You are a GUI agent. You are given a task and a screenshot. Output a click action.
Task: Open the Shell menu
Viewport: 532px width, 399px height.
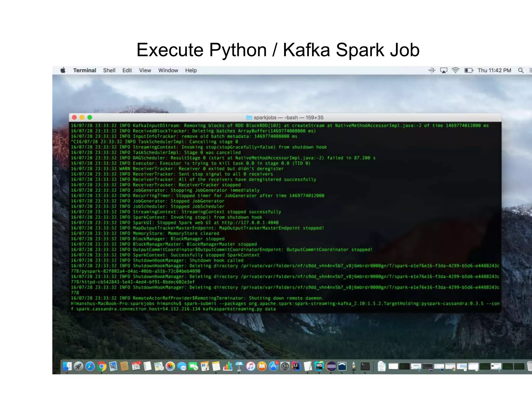109,70
